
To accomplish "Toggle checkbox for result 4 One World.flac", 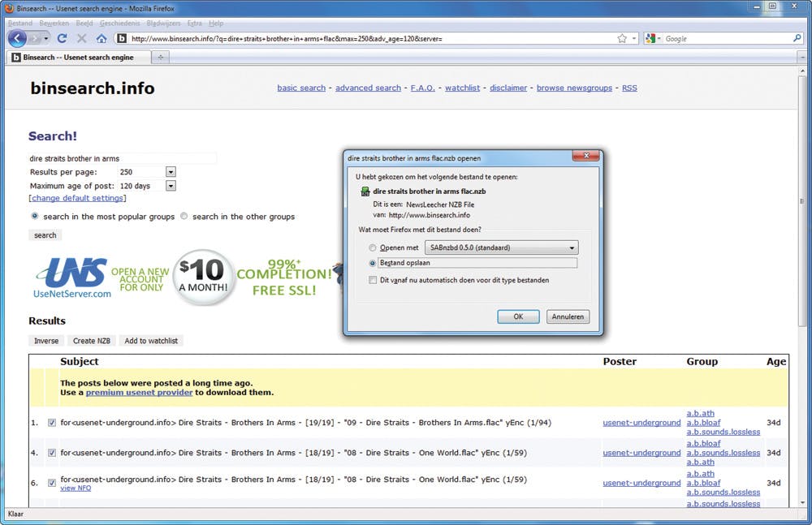I will pyautogui.click(x=52, y=453).
